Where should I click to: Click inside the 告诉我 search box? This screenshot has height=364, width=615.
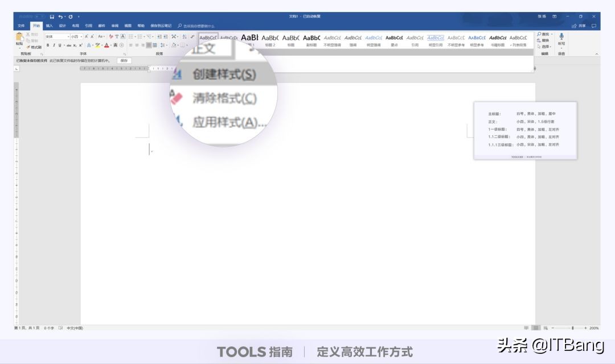[199, 26]
